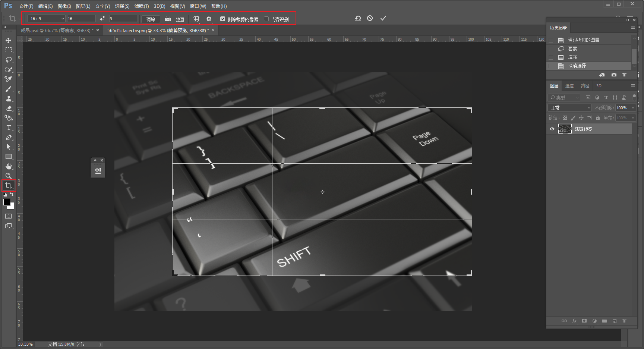
Task: Open the opacity slider dropdown arrow
Action: [x=633, y=108]
